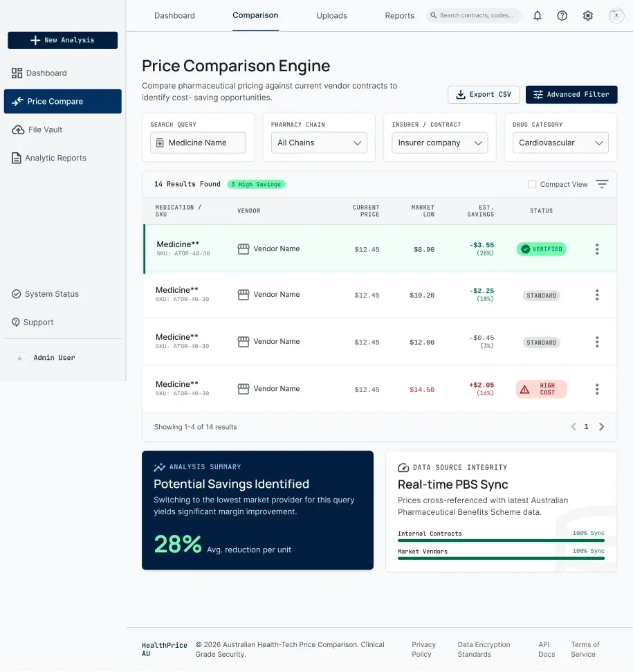Open three-dot menu for HIGH COST row
Viewport: 633px width, 672px height.
coord(597,389)
